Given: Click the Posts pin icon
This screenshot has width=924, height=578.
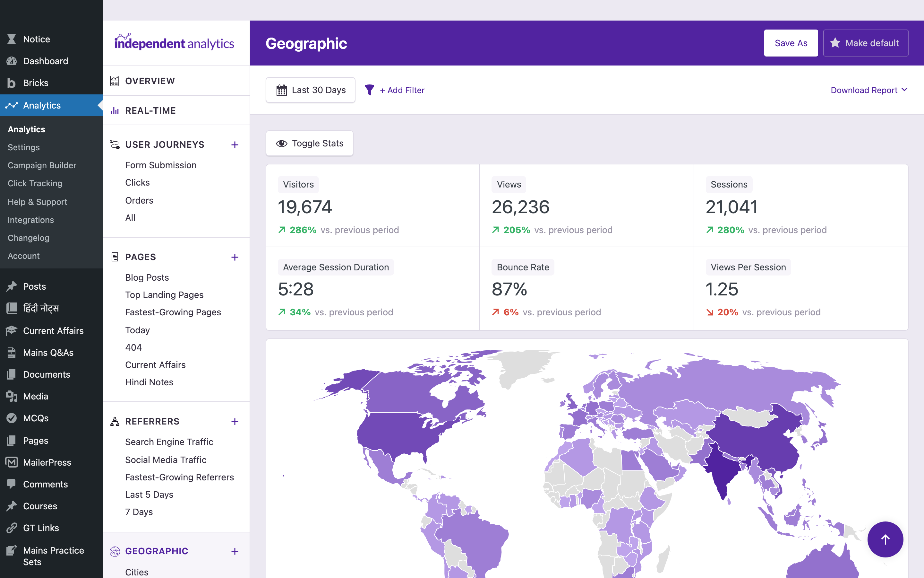Looking at the screenshot, I should pyautogui.click(x=12, y=286).
